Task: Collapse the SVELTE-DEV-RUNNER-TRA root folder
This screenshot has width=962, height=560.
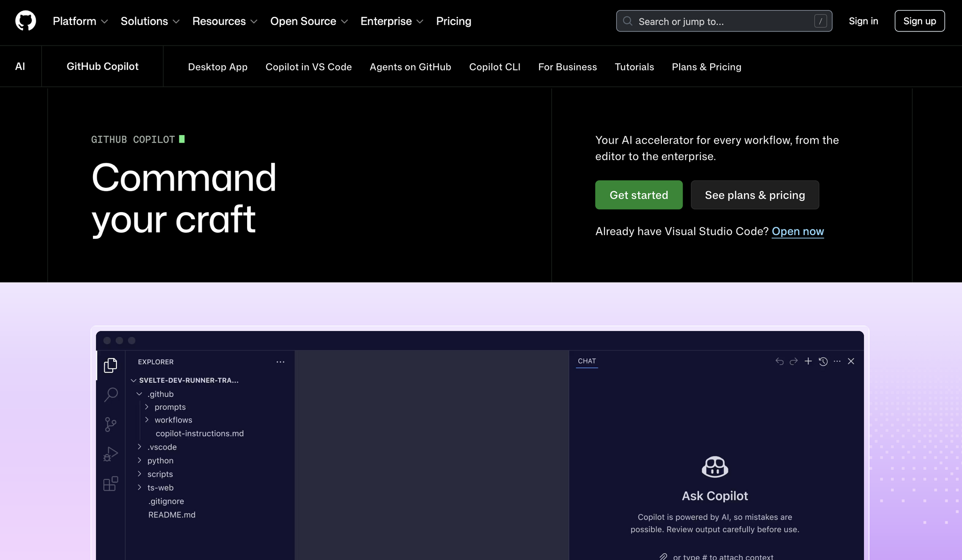Action: point(186,380)
